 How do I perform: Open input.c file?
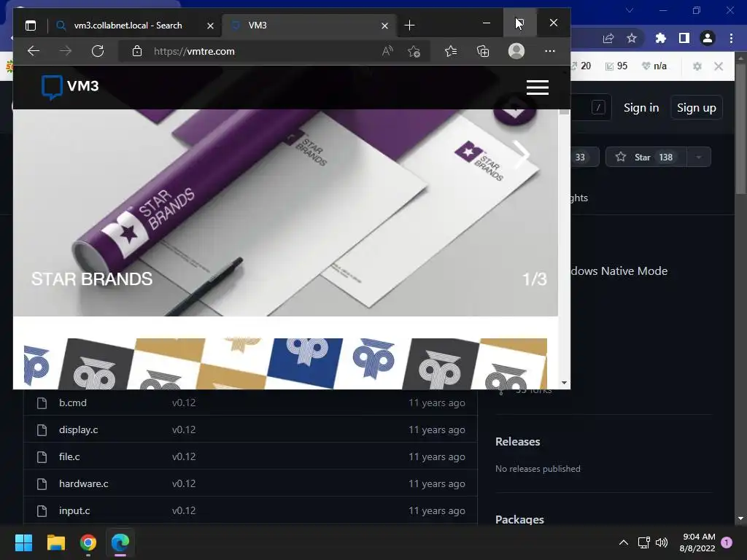74,510
